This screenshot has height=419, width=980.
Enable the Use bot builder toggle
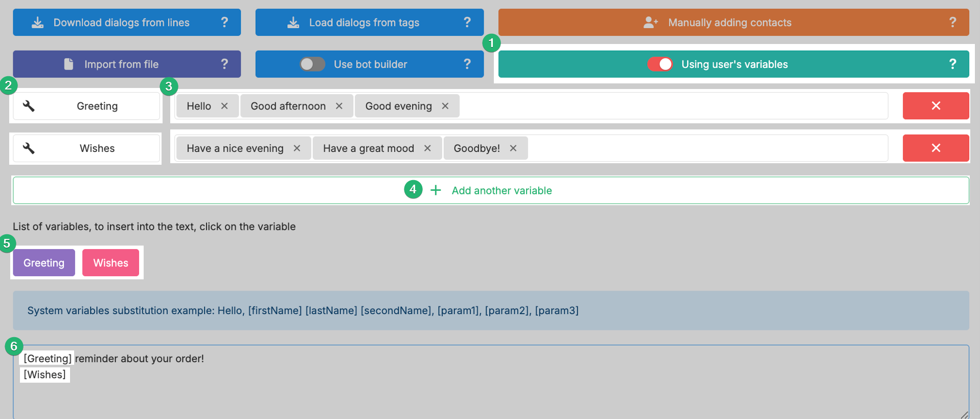pyautogui.click(x=312, y=64)
